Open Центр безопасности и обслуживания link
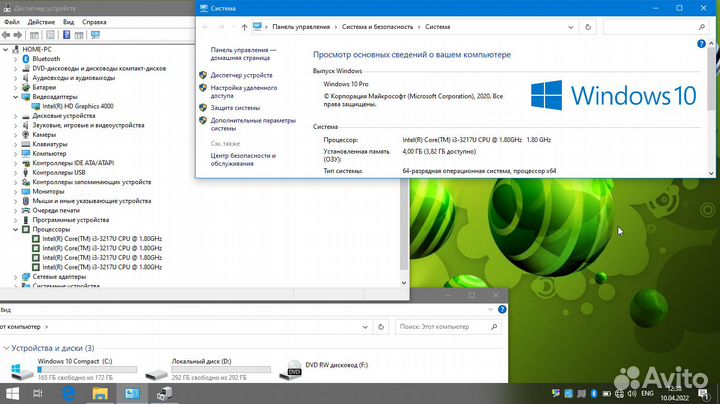This screenshot has height=404, width=720. (243, 159)
